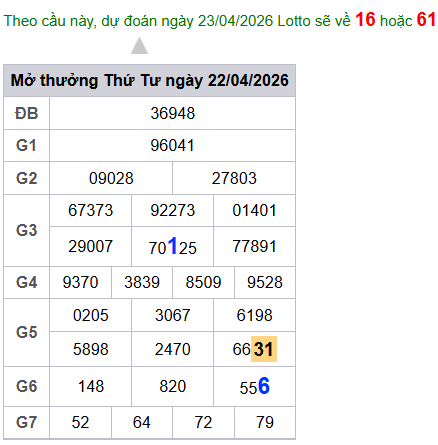Screen dimensions: 438x445
Task: Click the G5 row label
Action: (x=26, y=332)
